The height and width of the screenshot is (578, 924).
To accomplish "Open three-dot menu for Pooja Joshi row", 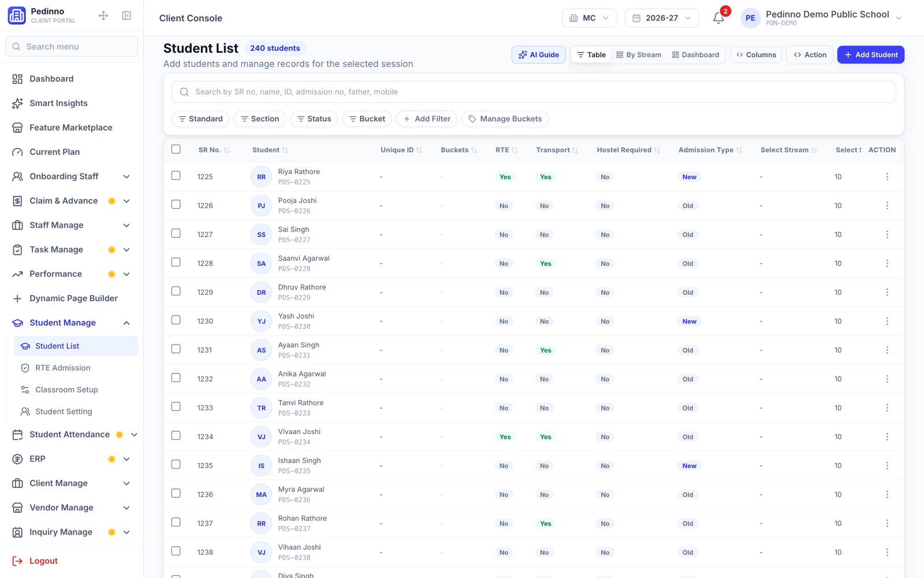I will [x=887, y=206].
